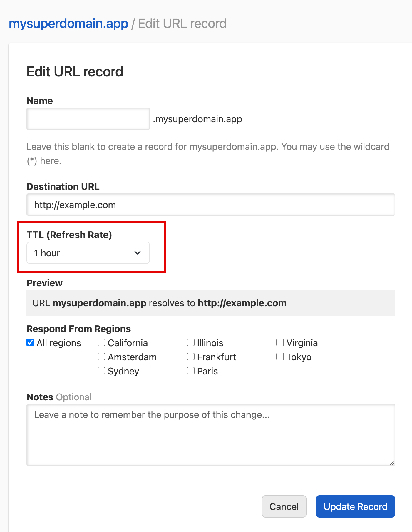
Task: Check the Paris region
Action: 190,370
